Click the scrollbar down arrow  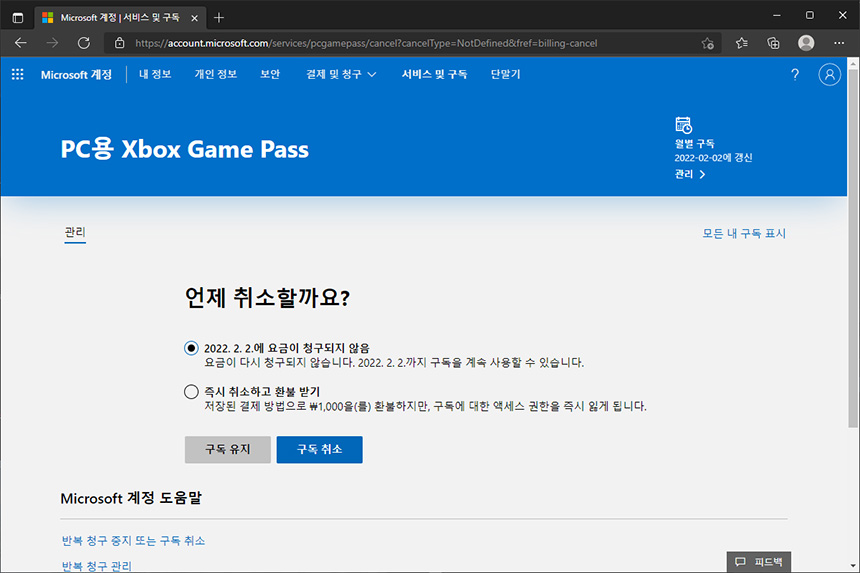tap(853, 566)
